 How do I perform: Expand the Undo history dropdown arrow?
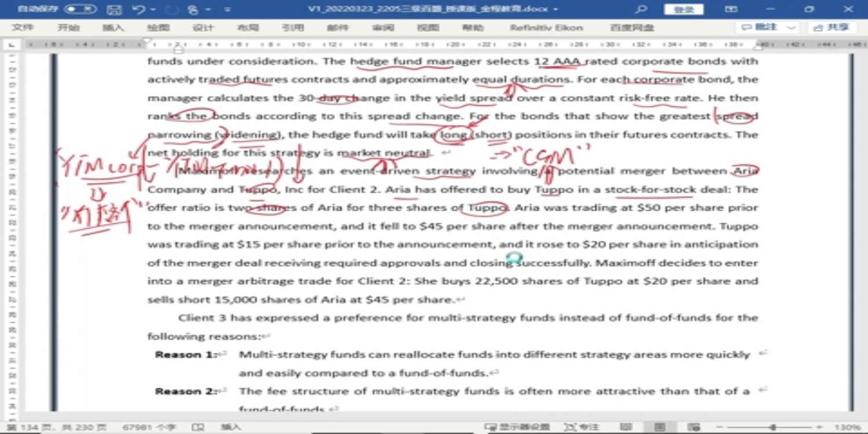pyautogui.click(x=153, y=10)
